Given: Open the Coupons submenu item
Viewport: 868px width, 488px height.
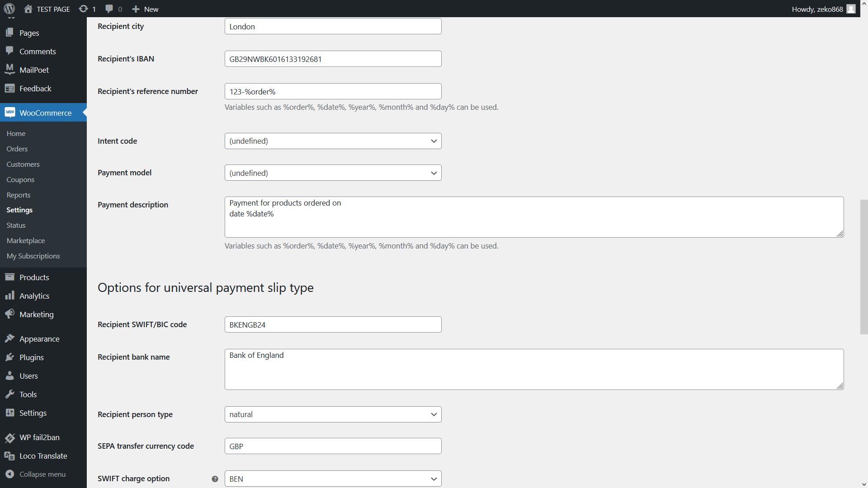Looking at the screenshot, I should 20,179.
